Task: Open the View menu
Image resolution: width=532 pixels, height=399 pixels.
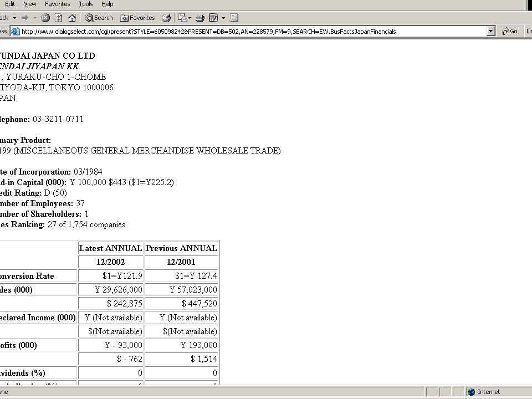Action: coord(30,4)
